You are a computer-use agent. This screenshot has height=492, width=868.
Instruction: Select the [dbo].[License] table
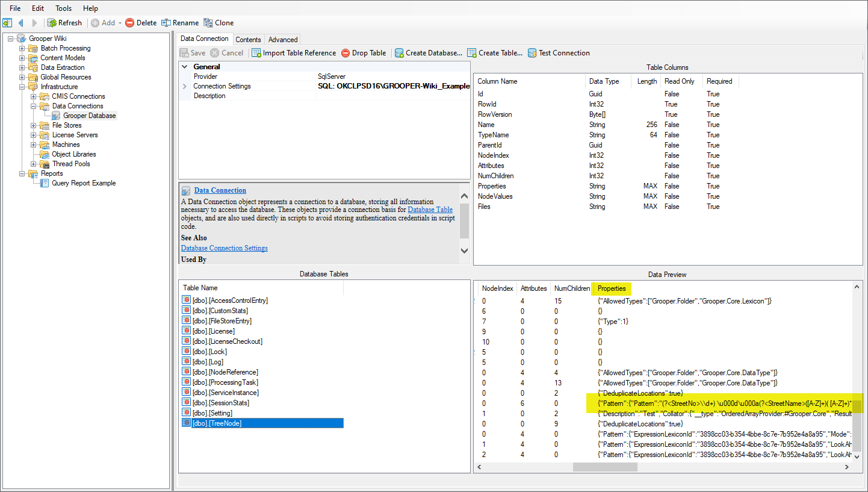[213, 331]
